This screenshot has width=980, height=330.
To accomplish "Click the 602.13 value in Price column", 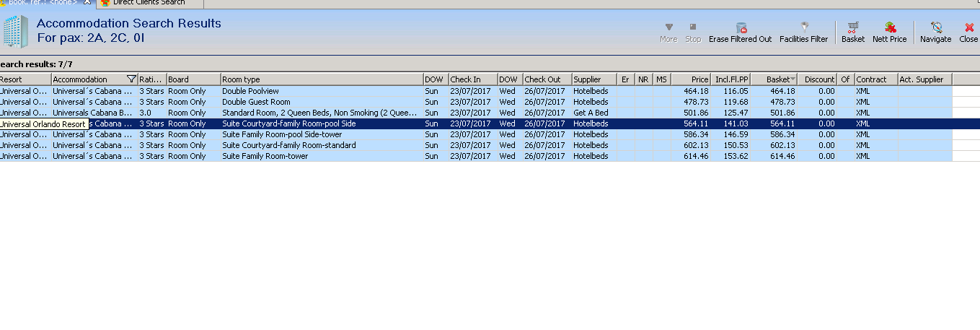I will click(x=696, y=145).
